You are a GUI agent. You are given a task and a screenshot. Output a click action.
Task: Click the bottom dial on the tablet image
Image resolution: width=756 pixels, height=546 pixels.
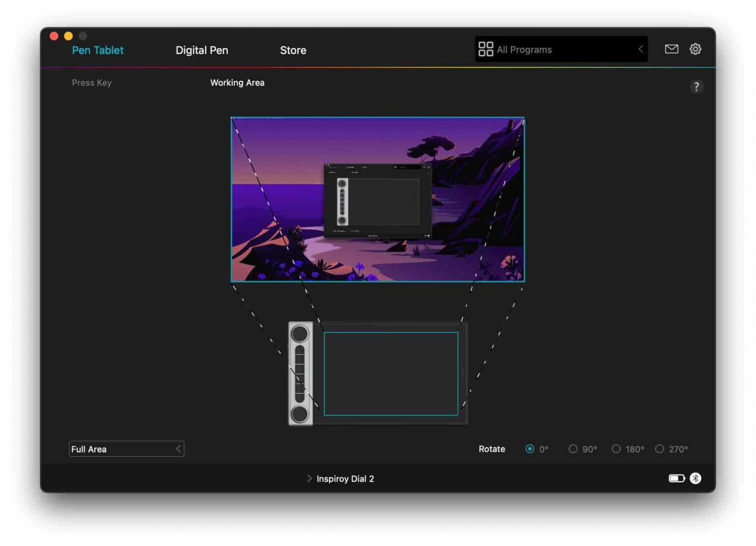point(300,414)
